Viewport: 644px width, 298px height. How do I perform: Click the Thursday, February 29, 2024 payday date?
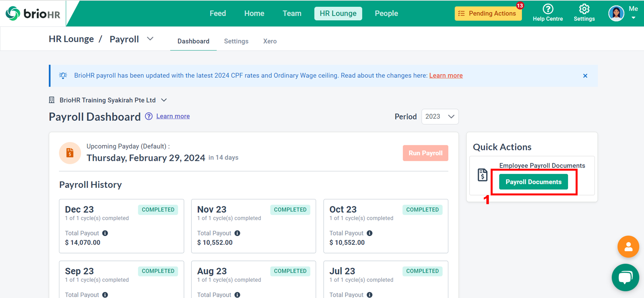[146, 158]
